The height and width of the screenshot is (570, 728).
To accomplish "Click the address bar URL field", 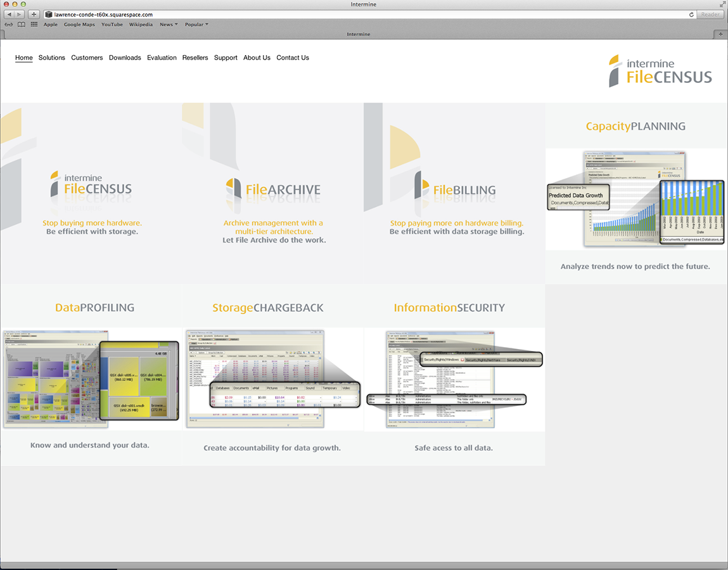I will (367, 15).
